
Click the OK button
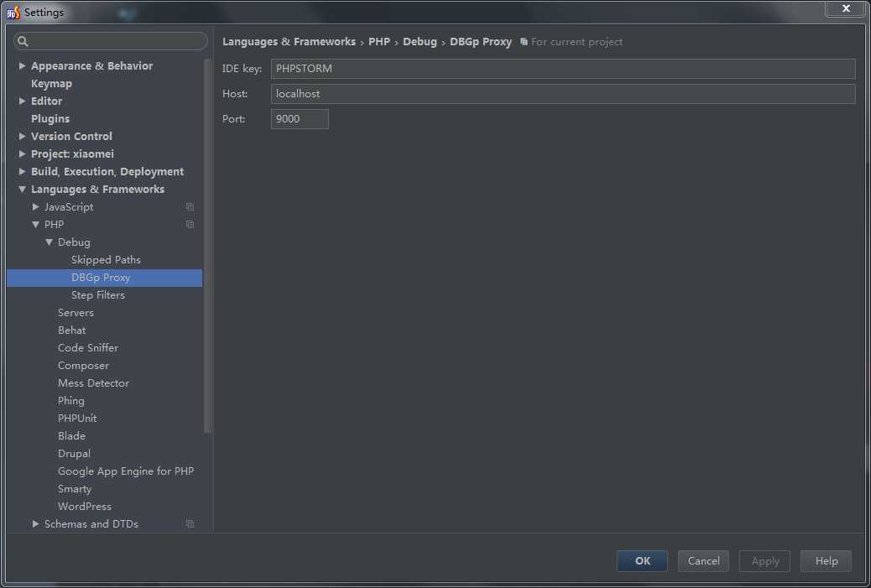coord(642,561)
